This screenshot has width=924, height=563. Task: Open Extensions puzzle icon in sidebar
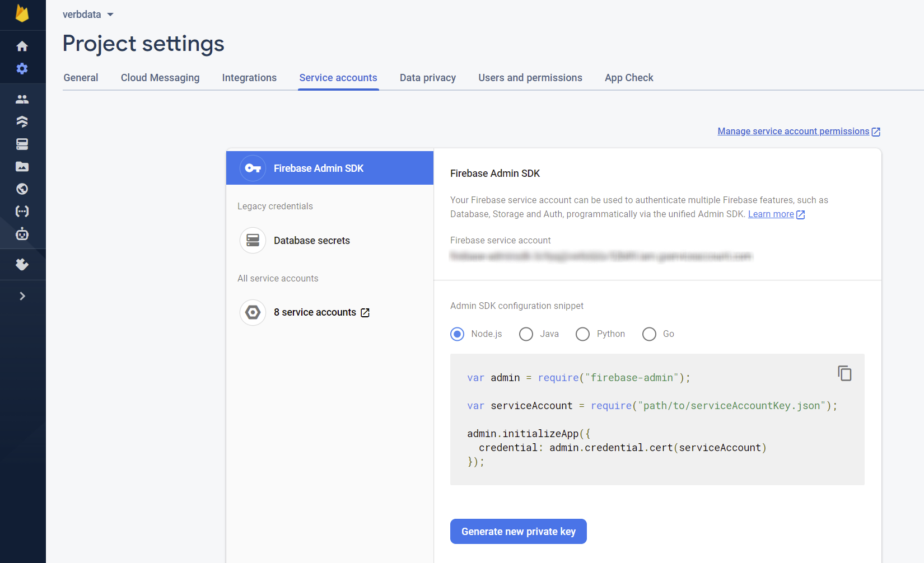[x=22, y=264]
